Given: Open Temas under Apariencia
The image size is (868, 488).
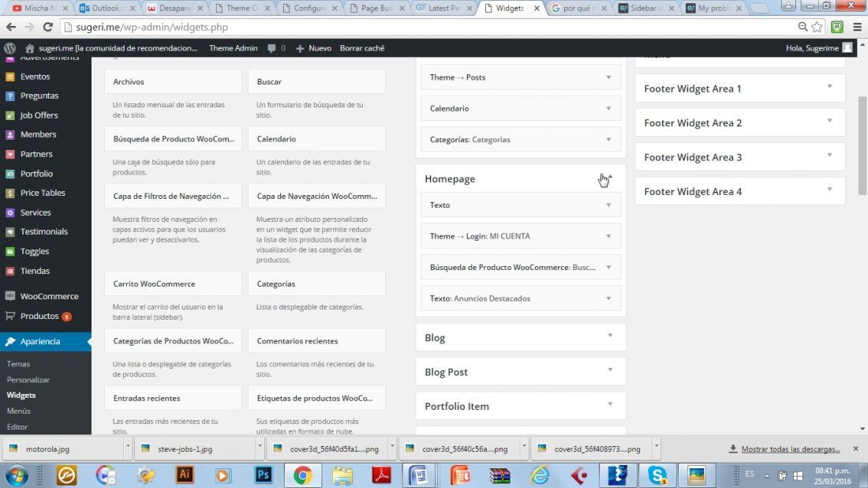Looking at the screenshot, I should (18, 364).
